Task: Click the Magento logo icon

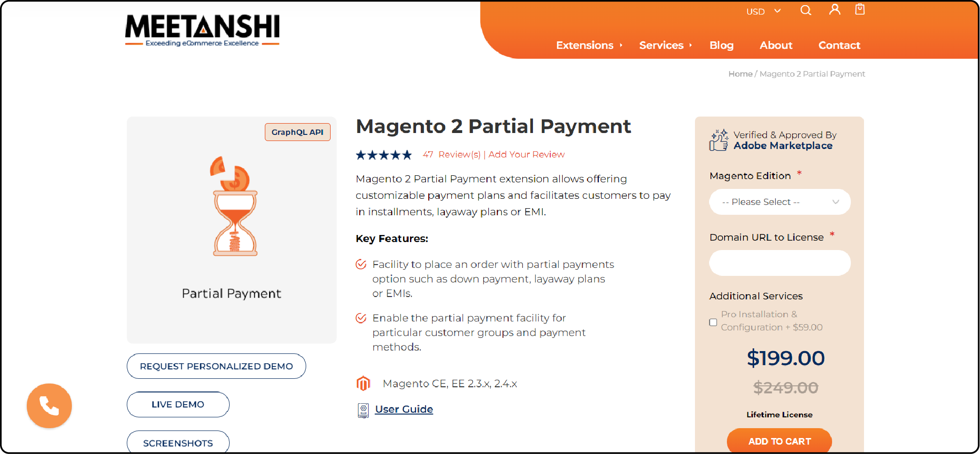Action: click(363, 384)
